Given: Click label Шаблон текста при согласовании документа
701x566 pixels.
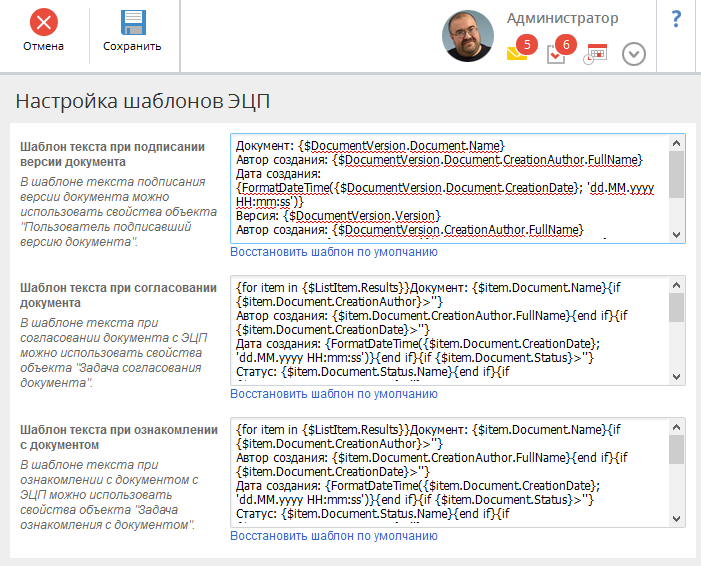Looking at the screenshot, I should pos(118,295).
